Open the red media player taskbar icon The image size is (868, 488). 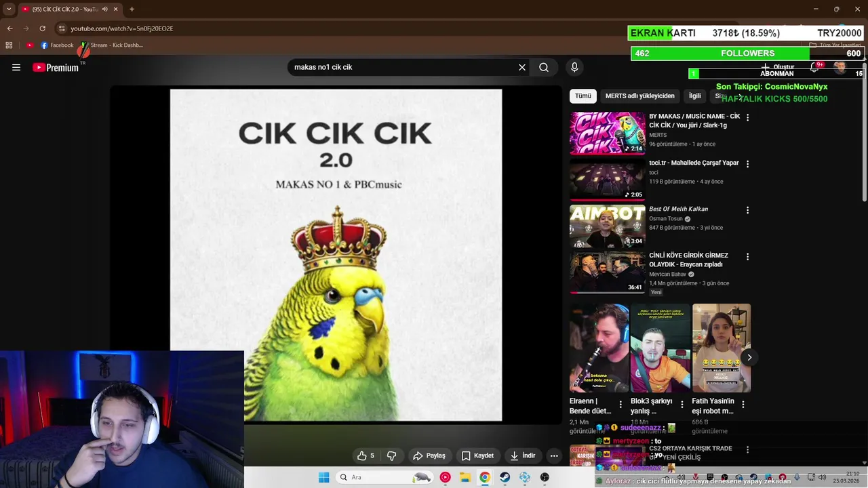[445, 477]
